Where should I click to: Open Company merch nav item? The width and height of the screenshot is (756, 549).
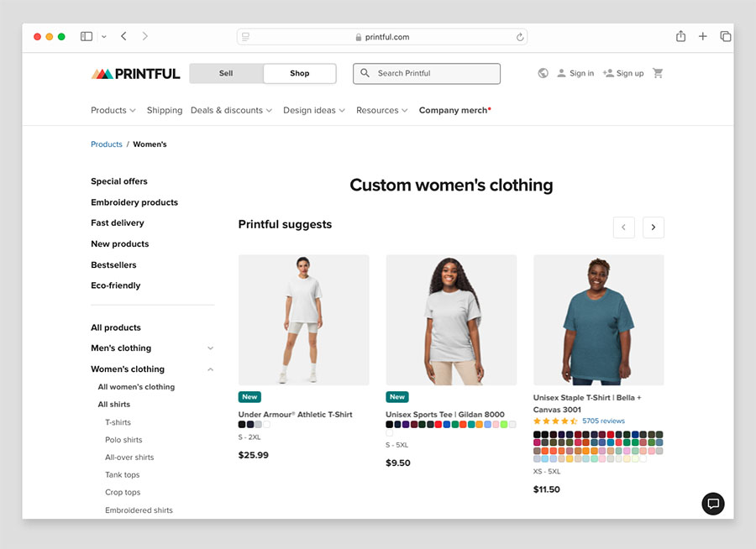pyautogui.click(x=454, y=110)
